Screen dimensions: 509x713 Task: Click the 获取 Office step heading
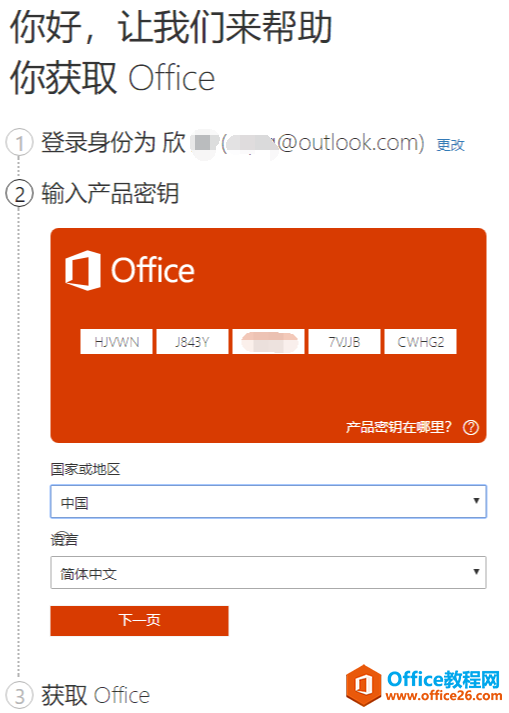96,695
